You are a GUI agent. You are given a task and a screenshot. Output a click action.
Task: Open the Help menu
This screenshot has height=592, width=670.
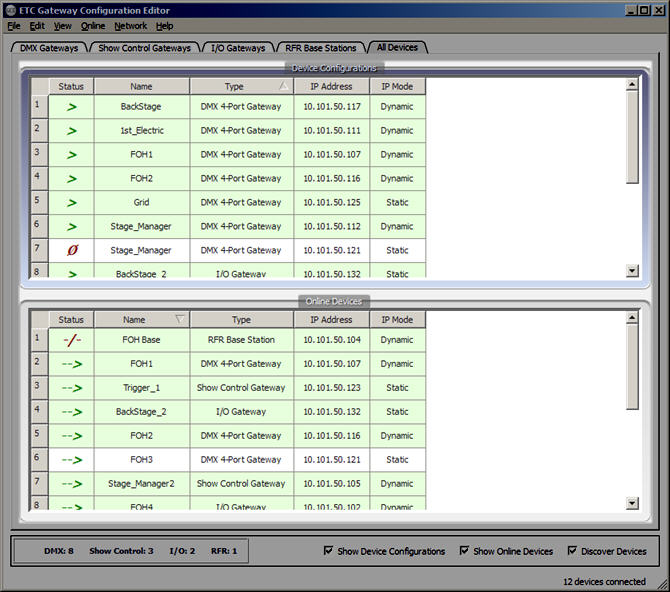coord(165,26)
